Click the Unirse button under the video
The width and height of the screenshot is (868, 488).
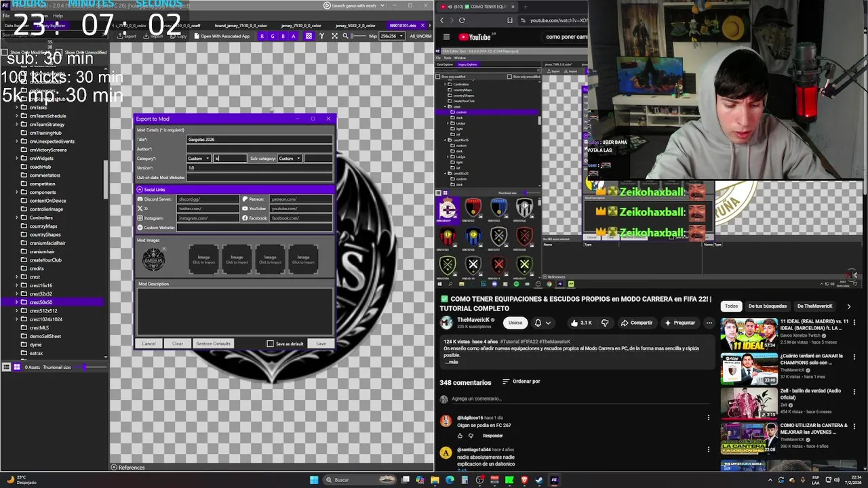515,323
